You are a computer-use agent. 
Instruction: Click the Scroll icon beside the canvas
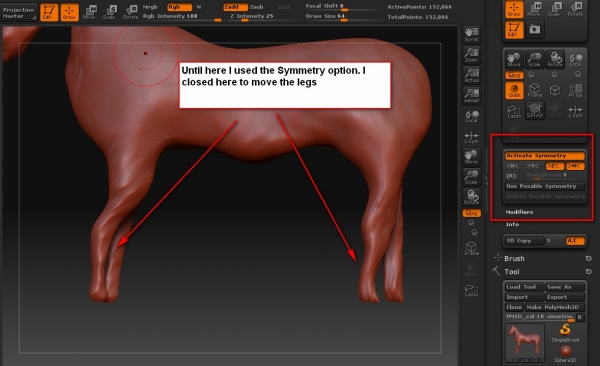[471, 34]
